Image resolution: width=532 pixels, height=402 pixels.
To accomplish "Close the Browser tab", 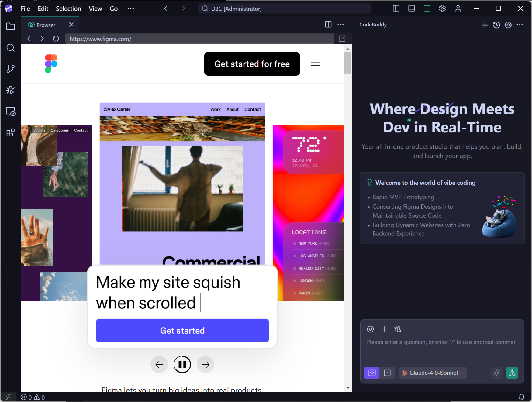I will click(x=71, y=25).
